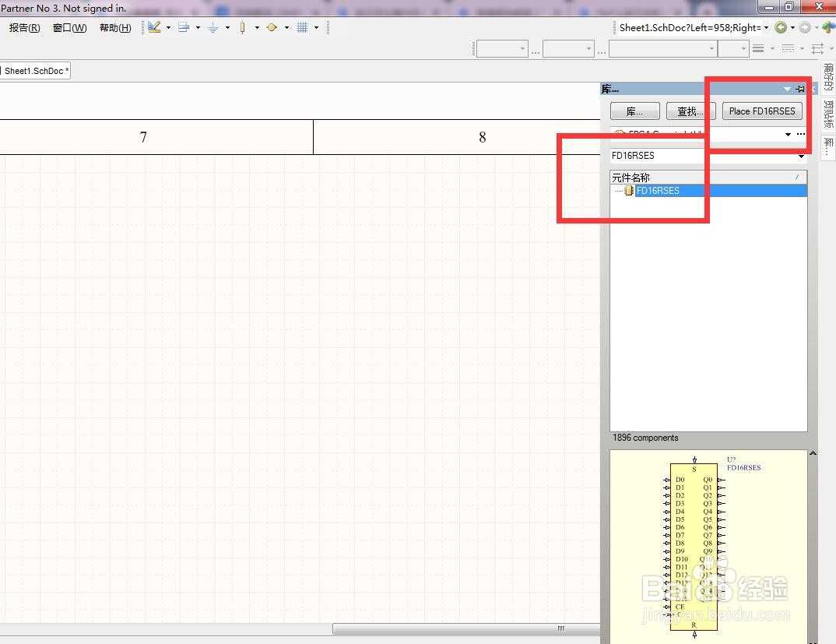This screenshot has width=836, height=644.
Task: Restore the application window size
Action: [789, 6]
